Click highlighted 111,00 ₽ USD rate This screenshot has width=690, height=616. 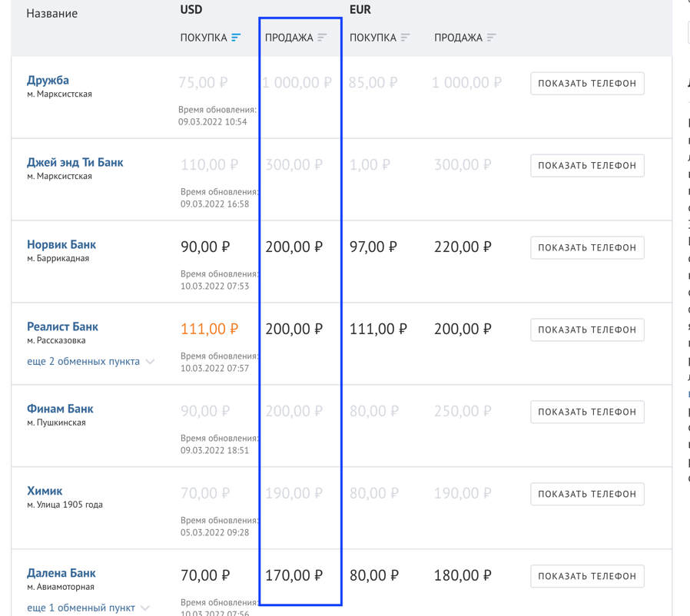click(209, 330)
